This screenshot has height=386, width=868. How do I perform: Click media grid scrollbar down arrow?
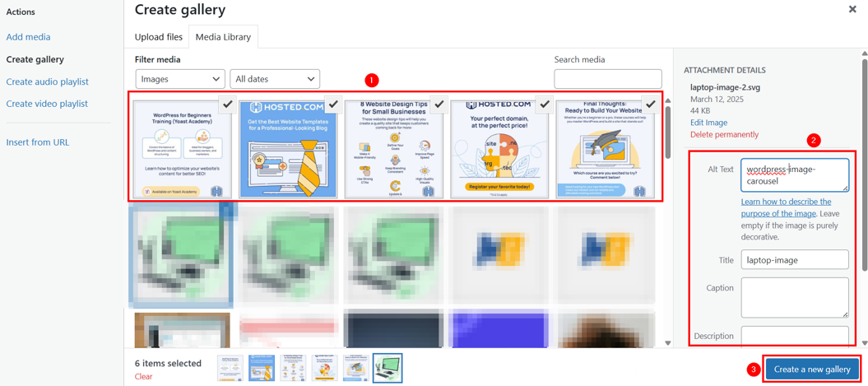coord(667,342)
